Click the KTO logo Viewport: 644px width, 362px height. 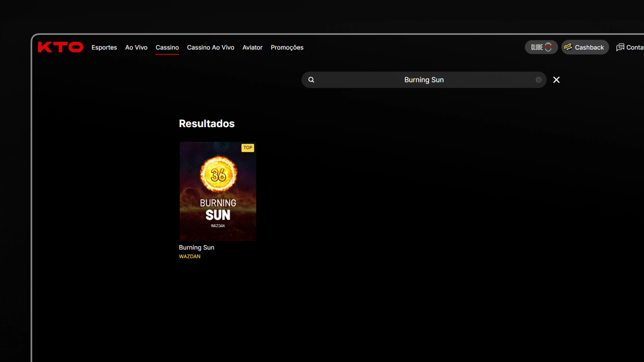pos(60,47)
